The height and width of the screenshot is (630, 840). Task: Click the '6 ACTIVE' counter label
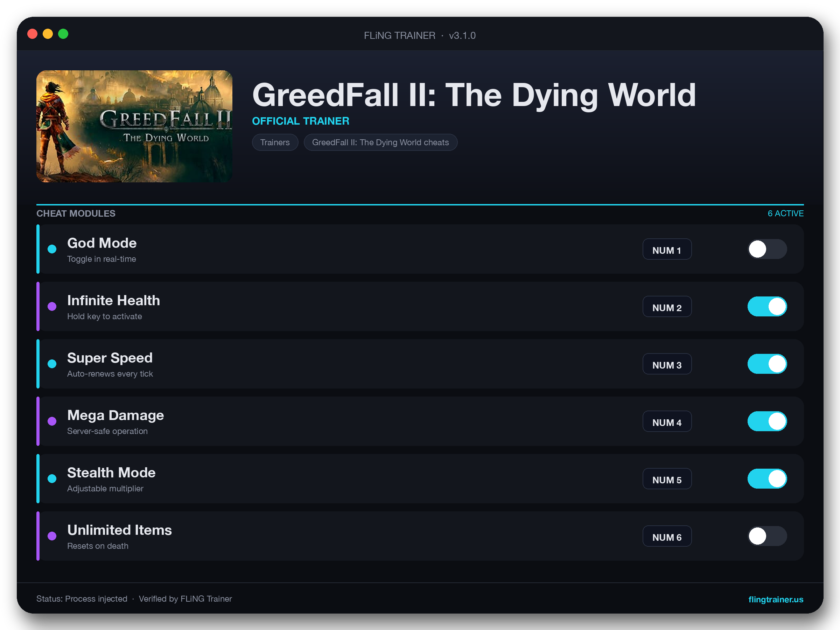click(x=785, y=213)
